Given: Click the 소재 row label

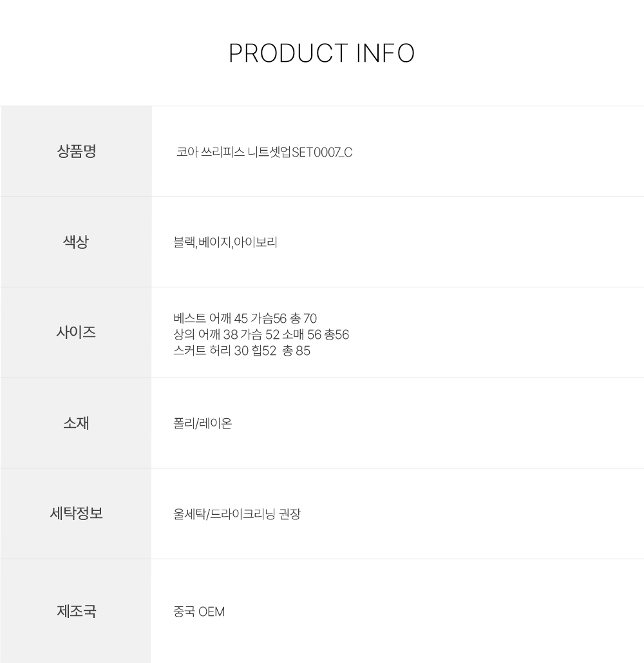Looking at the screenshot, I should tap(76, 423).
